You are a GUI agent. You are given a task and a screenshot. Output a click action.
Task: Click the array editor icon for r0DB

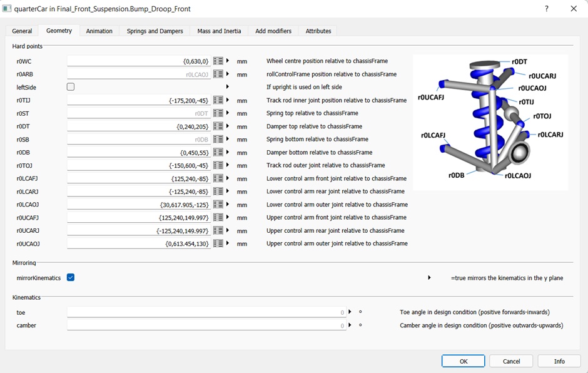coord(218,153)
